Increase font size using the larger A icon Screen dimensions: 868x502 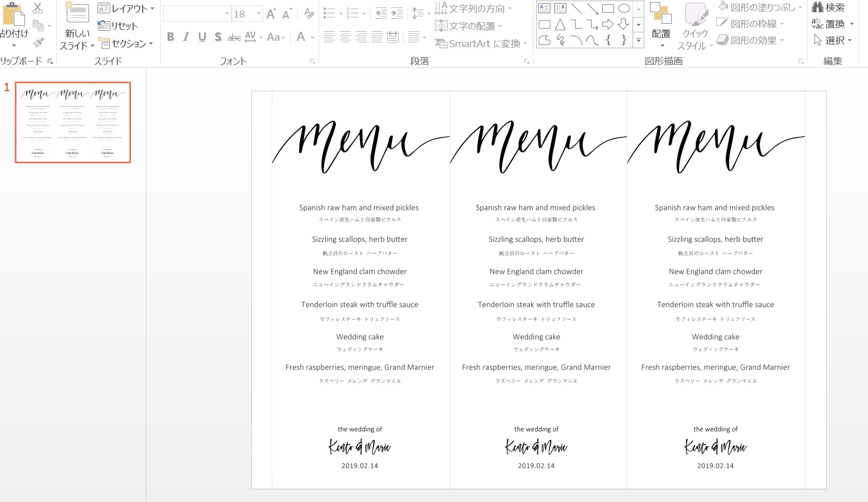[270, 14]
